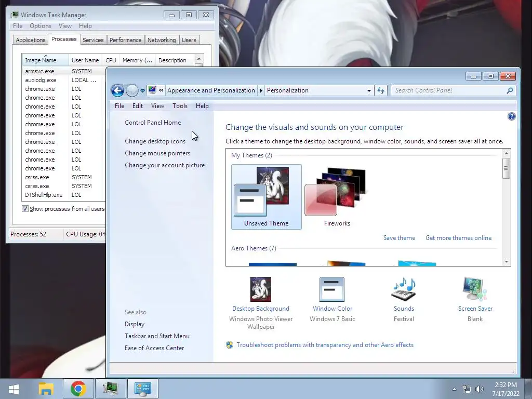Open Taskbar and Start Menu link
The image size is (532, 399).
pos(157,336)
